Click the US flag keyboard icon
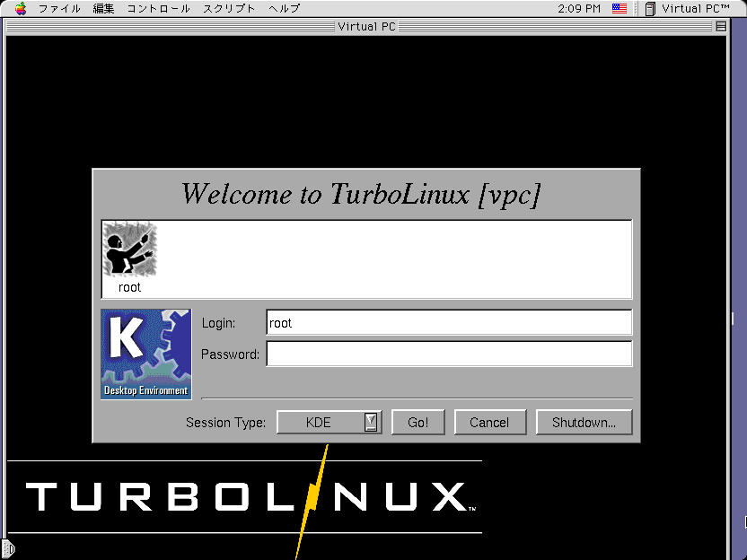 (x=619, y=9)
